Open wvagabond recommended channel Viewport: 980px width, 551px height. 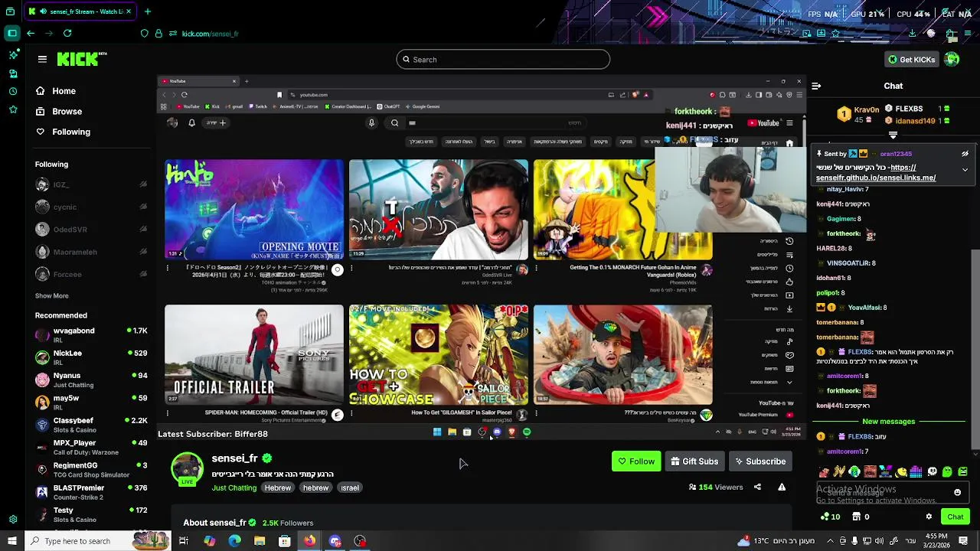point(91,334)
